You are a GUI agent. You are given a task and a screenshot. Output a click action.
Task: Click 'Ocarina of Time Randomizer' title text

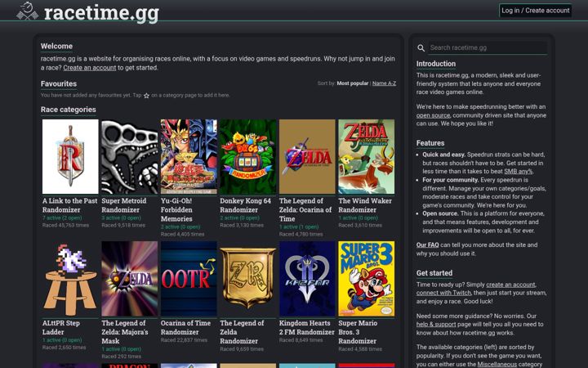(x=185, y=327)
